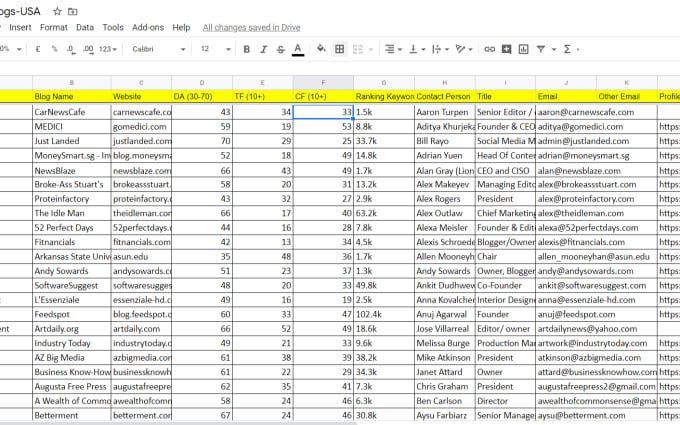Open the Format menu
680x425 pixels.
point(54,27)
